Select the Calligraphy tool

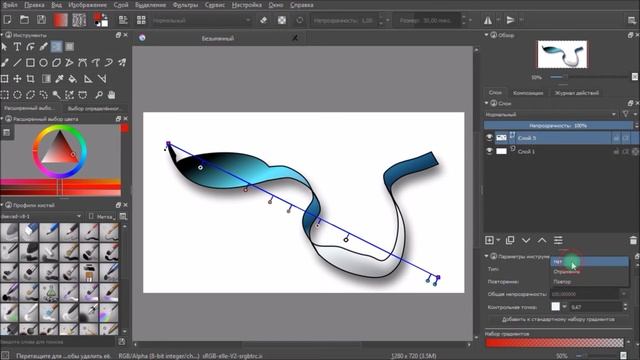(43, 47)
